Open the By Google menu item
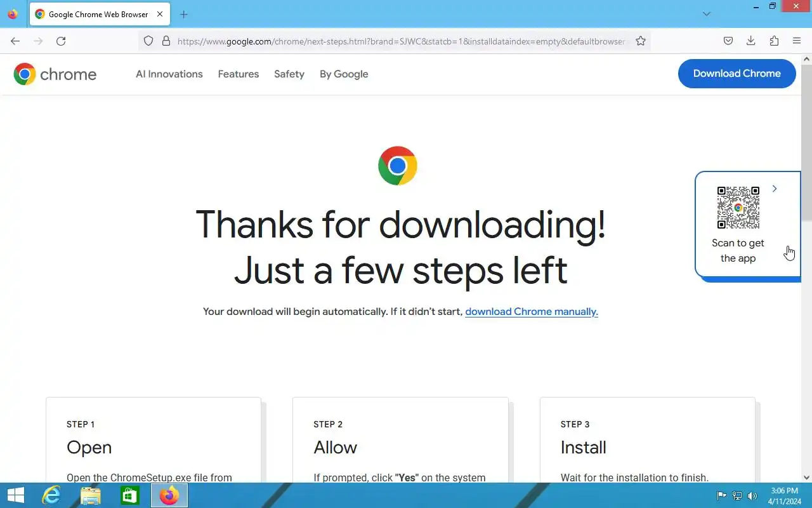Image resolution: width=812 pixels, height=508 pixels. click(344, 74)
